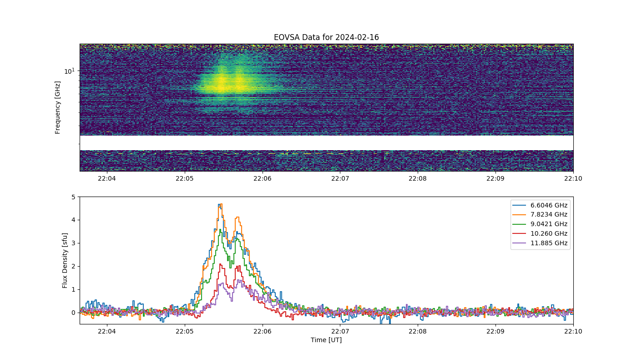
Task: Click the 22:05 tick label under spectrogram
Action: [184, 178]
